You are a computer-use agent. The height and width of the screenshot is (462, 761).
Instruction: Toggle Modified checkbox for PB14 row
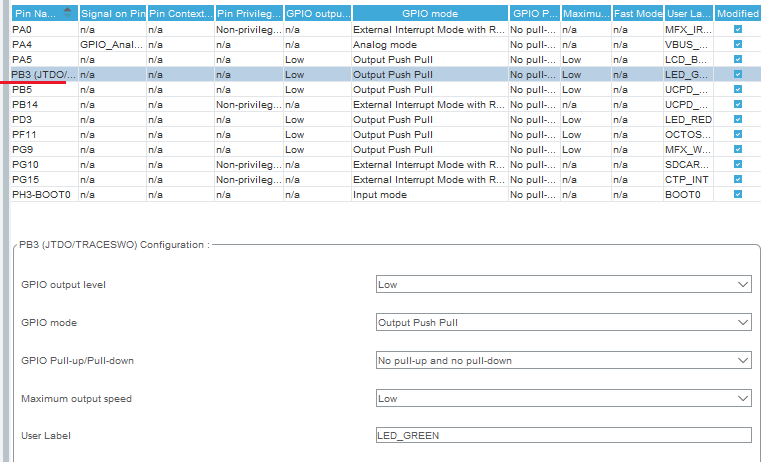(738, 104)
